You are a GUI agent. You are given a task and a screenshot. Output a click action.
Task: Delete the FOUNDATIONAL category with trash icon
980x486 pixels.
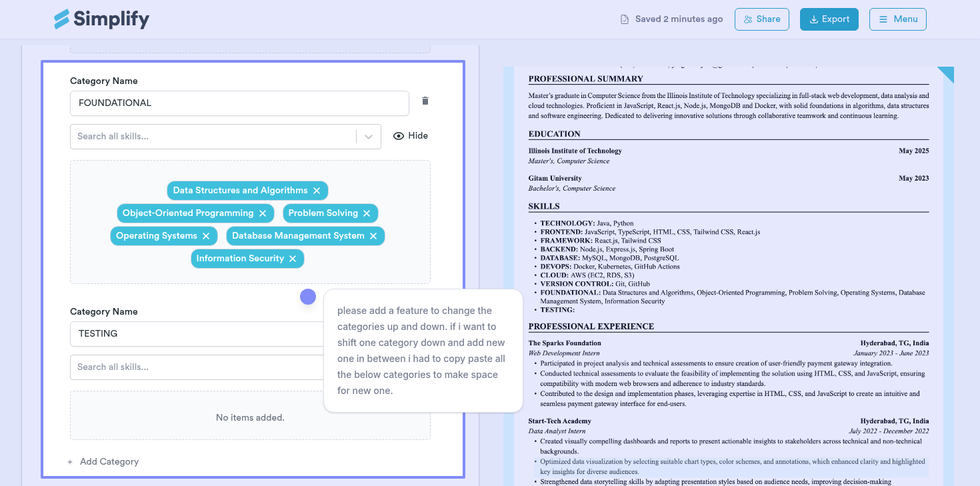point(425,101)
